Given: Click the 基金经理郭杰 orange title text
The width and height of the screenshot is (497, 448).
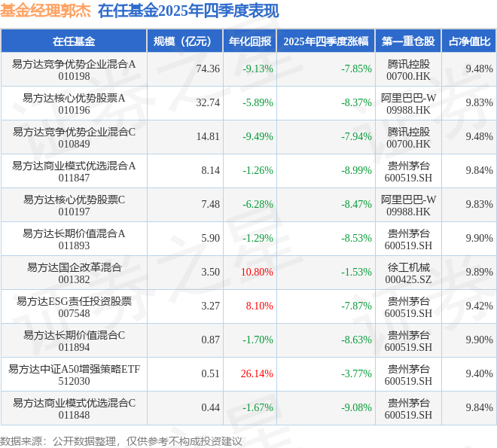Looking at the screenshot, I should pos(45,11).
